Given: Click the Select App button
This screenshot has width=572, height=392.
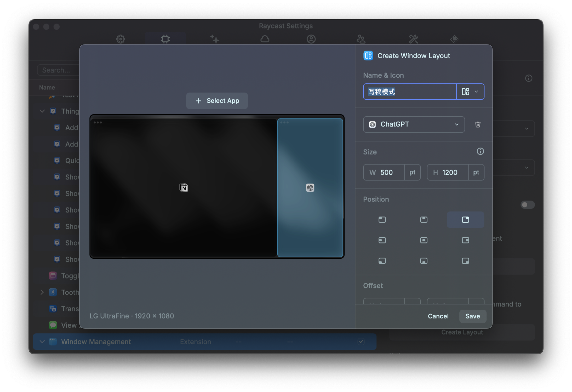Looking at the screenshot, I should 217,101.
